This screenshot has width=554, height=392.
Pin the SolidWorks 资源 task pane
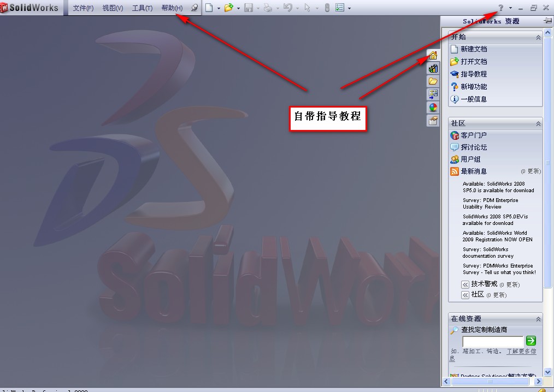tap(547, 21)
